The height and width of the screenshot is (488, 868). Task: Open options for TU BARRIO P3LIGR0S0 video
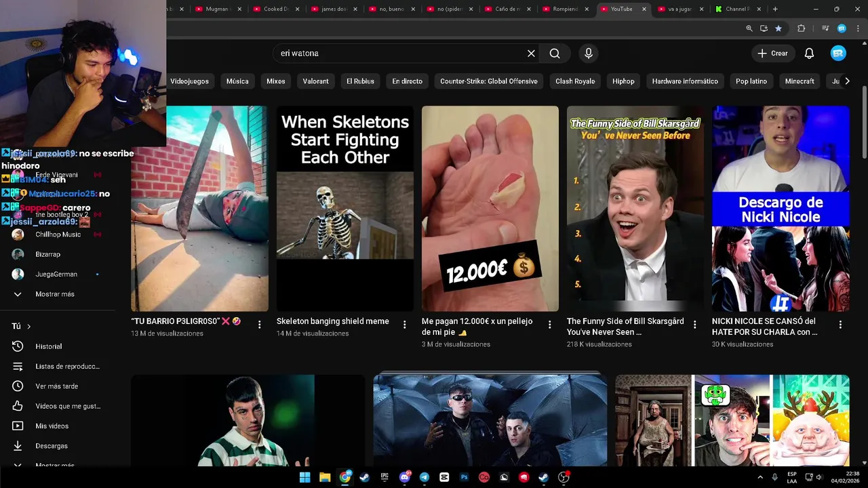(x=259, y=325)
